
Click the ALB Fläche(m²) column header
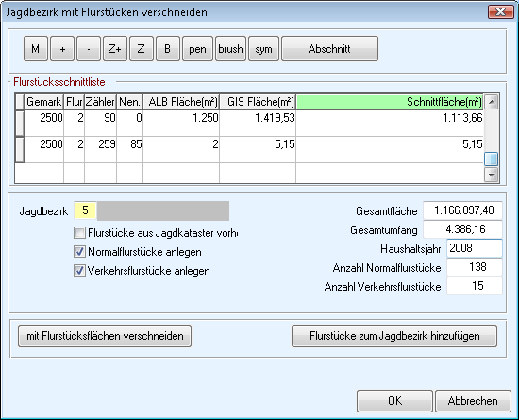tap(181, 102)
